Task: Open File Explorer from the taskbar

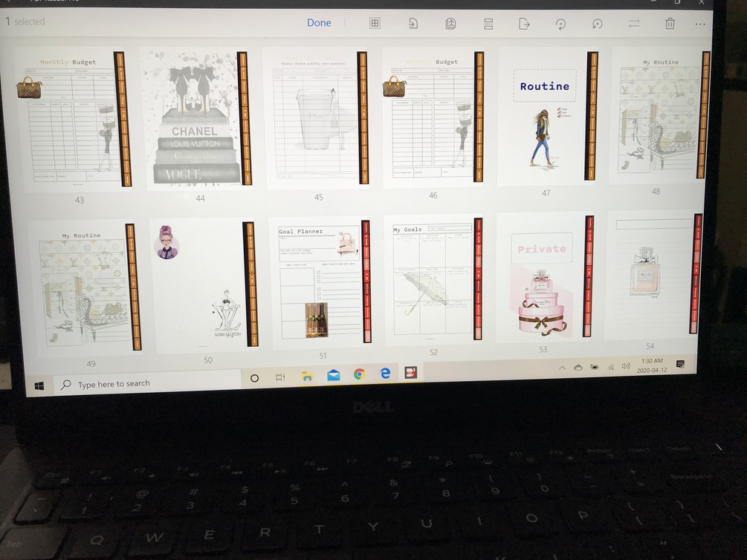Action: [x=307, y=377]
